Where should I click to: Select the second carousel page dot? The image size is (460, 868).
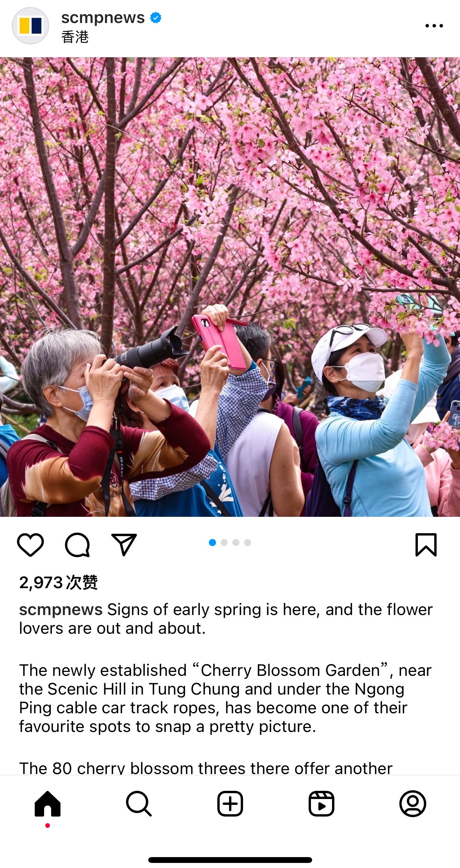coord(224,543)
